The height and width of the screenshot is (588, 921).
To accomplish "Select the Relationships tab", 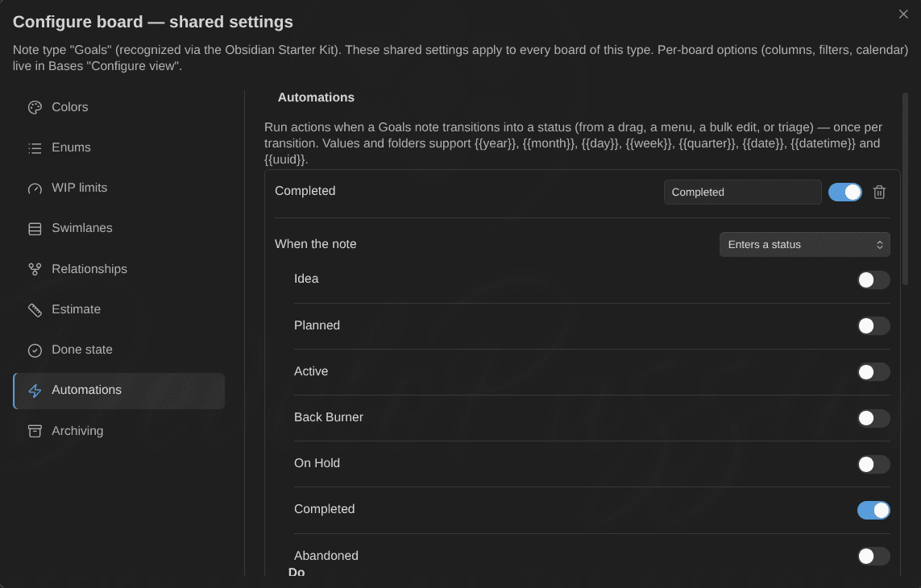I will click(118, 269).
